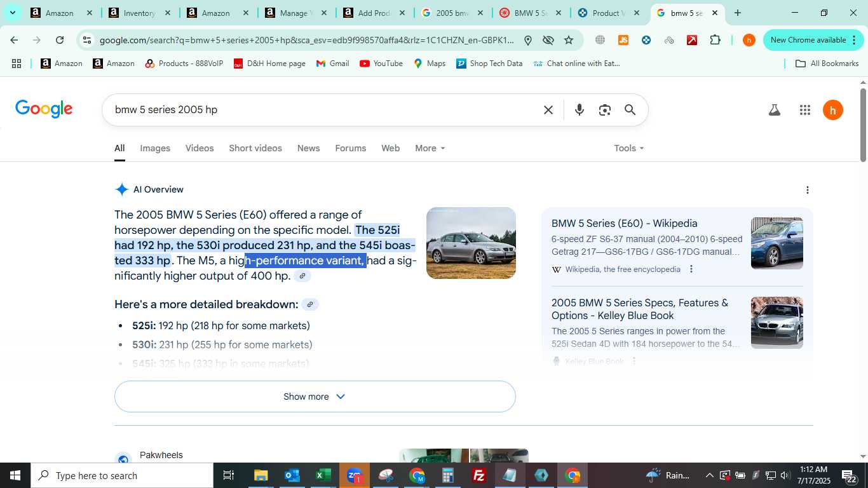The height and width of the screenshot is (488, 868).
Task: Switch to Forums results tab
Action: coord(351,148)
